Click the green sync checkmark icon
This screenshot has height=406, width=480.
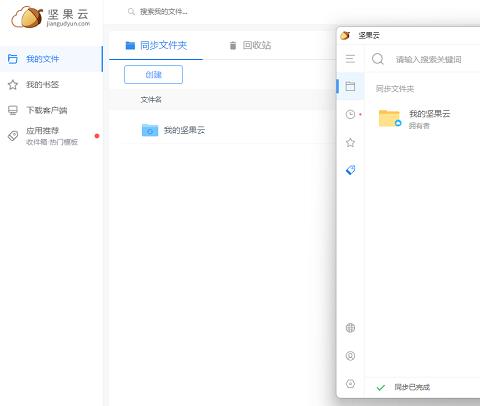(x=381, y=387)
